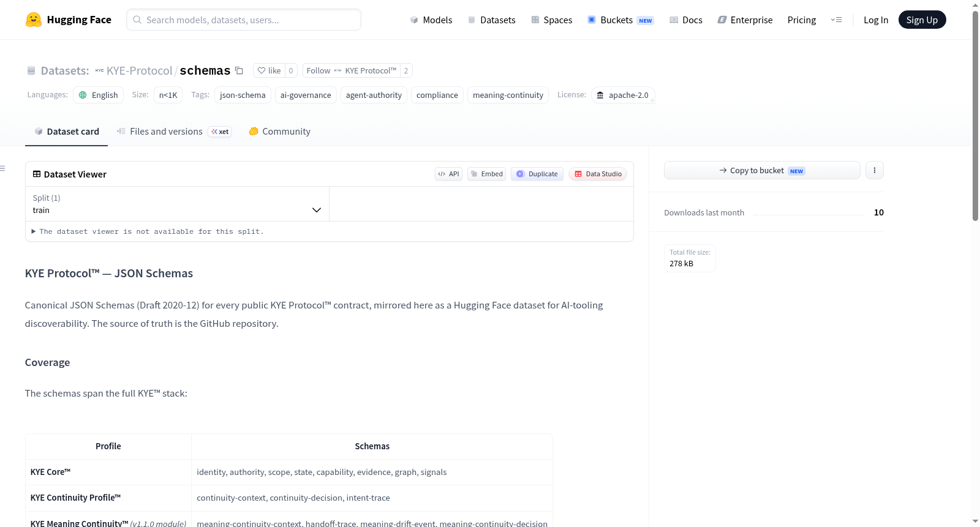This screenshot has height=527, width=980.
Task: Click the Embed button
Action: pos(487,174)
